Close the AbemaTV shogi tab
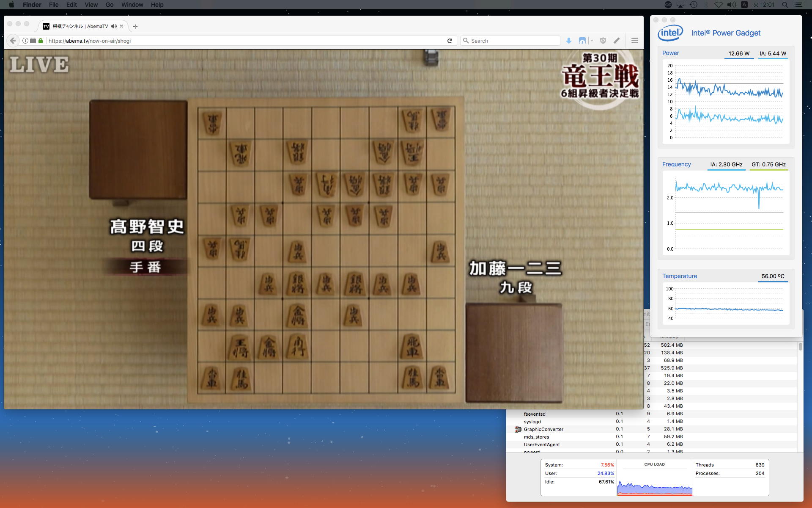 [121, 26]
